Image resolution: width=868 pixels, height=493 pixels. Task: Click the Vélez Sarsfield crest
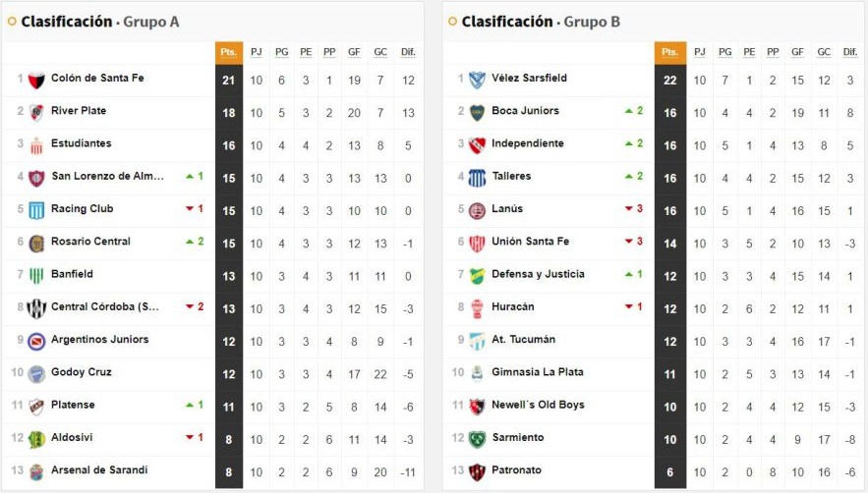[477, 80]
